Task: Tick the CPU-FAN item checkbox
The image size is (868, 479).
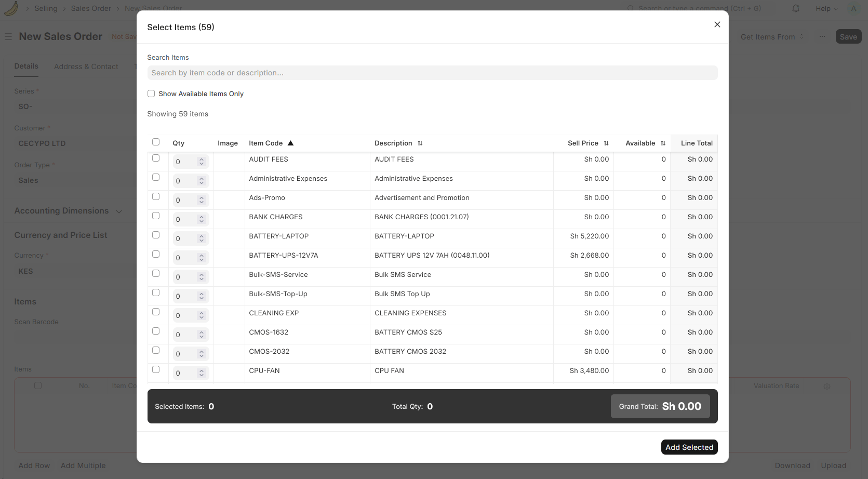Action: [x=156, y=369]
